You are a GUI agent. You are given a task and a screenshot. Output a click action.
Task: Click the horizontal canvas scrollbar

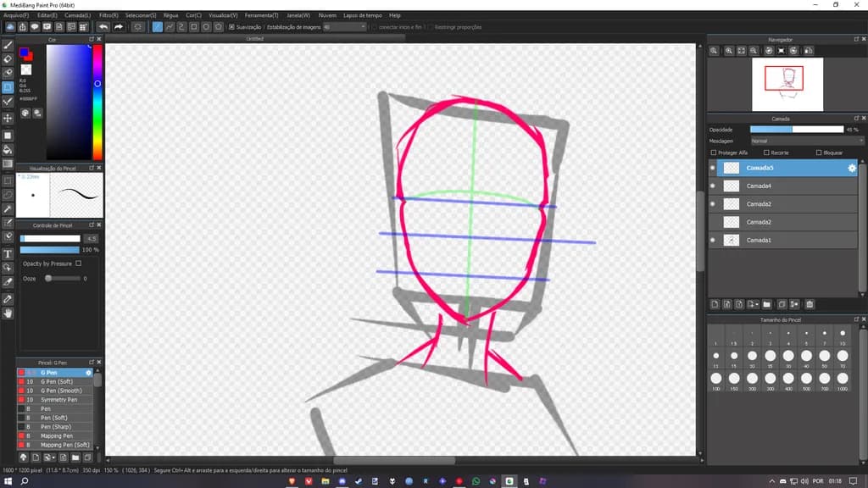[x=394, y=460]
